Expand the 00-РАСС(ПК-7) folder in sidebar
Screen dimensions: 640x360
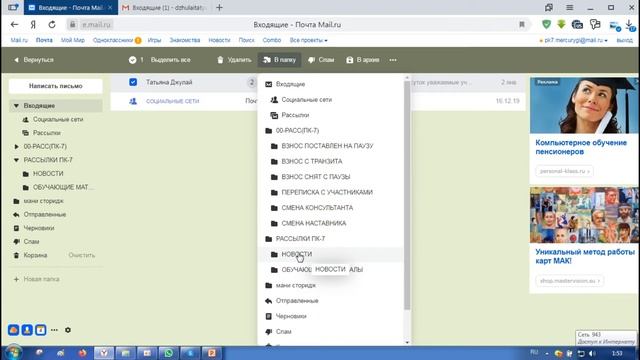tap(16, 147)
